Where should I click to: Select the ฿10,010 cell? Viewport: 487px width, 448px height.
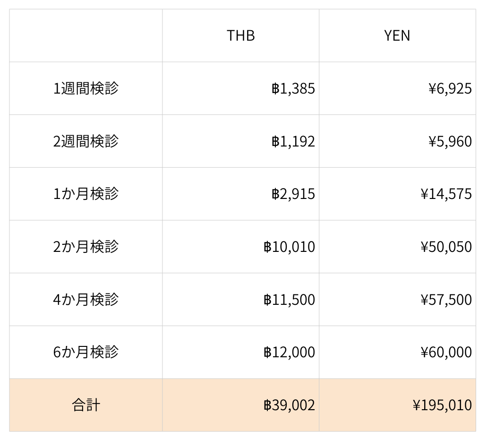(289, 247)
